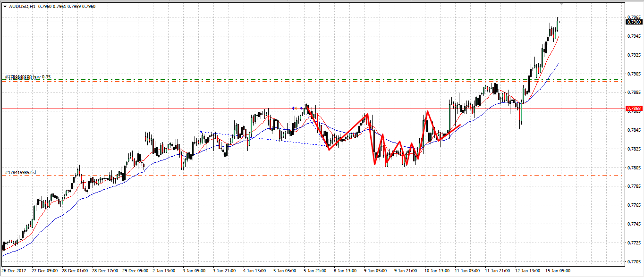Click the '15 Jan 05:00' time label
Image resolution: width=644 pixels, height=277 pixels.
tap(558, 271)
